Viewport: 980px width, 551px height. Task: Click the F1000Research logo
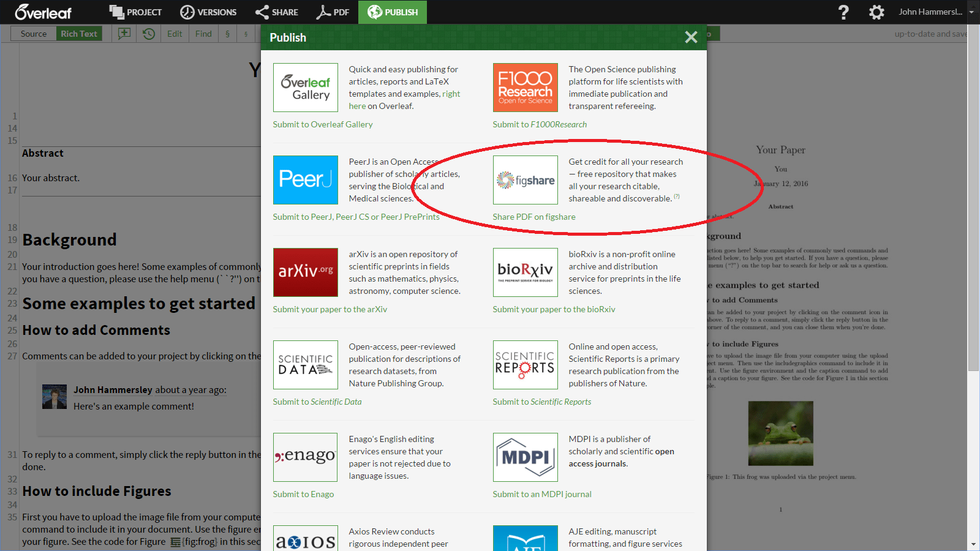pyautogui.click(x=526, y=88)
